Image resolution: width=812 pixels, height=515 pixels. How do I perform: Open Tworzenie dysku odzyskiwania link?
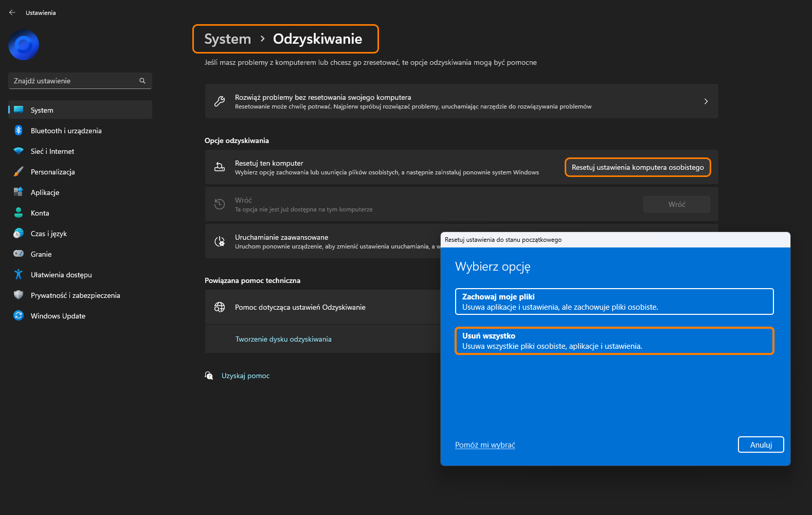(x=283, y=339)
